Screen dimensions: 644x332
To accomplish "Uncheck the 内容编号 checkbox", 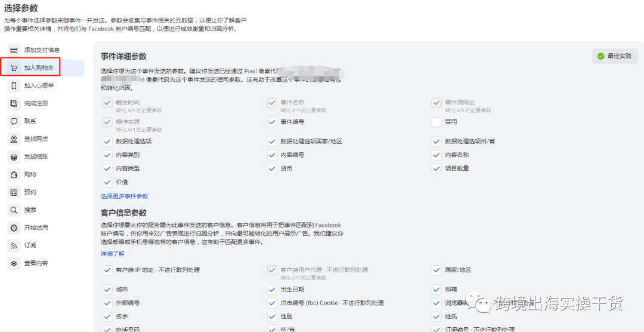I will pos(272,155).
